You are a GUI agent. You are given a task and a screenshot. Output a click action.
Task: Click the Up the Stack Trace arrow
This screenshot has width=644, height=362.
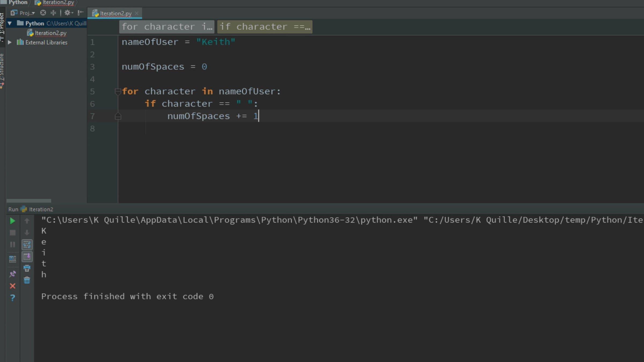click(27, 221)
